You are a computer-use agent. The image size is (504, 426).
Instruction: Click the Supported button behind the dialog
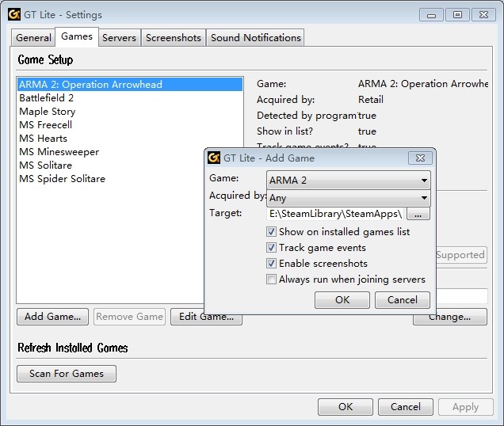click(x=461, y=255)
